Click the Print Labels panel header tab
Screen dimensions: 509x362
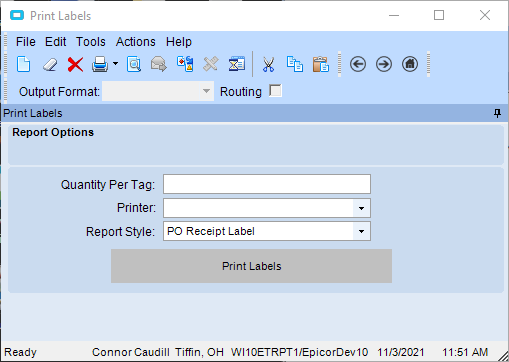pos(33,113)
